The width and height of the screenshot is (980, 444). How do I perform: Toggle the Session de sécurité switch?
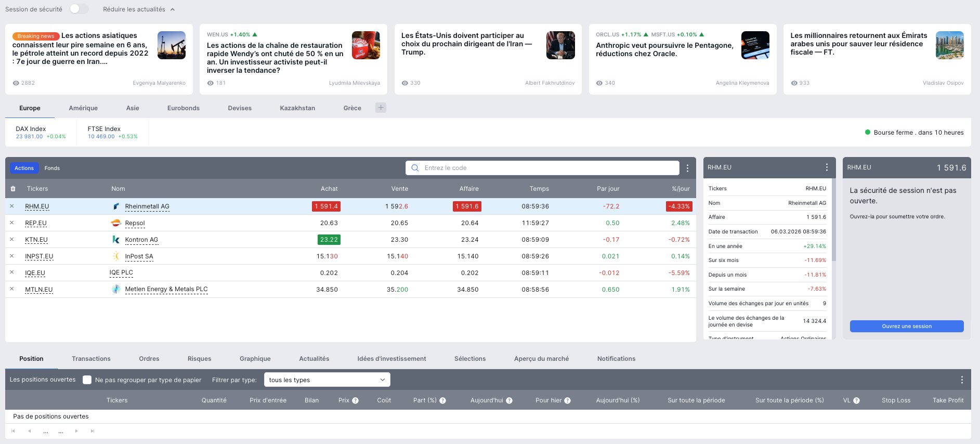tap(79, 9)
